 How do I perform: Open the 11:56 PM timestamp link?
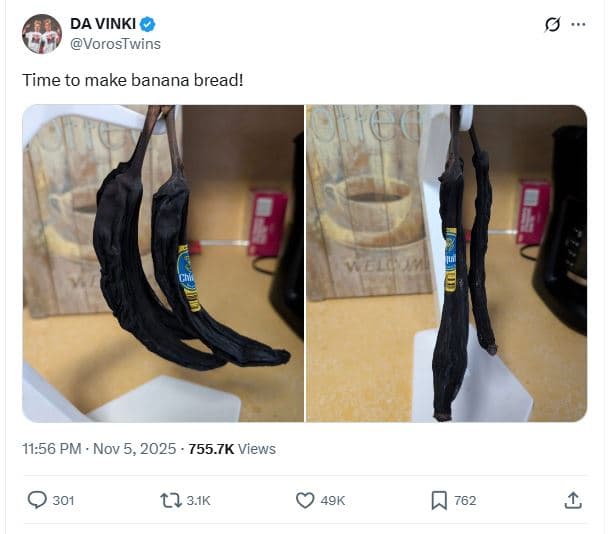click(x=52, y=449)
